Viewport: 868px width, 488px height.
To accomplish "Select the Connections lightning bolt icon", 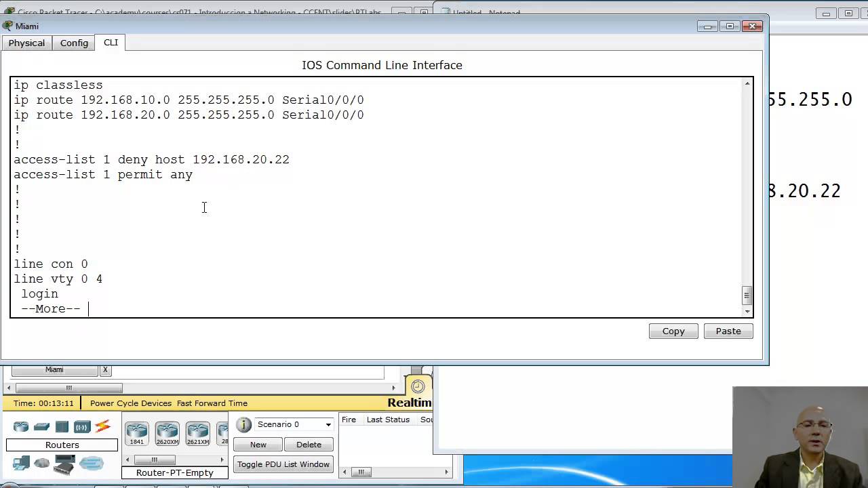I will click(x=103, y=426).
